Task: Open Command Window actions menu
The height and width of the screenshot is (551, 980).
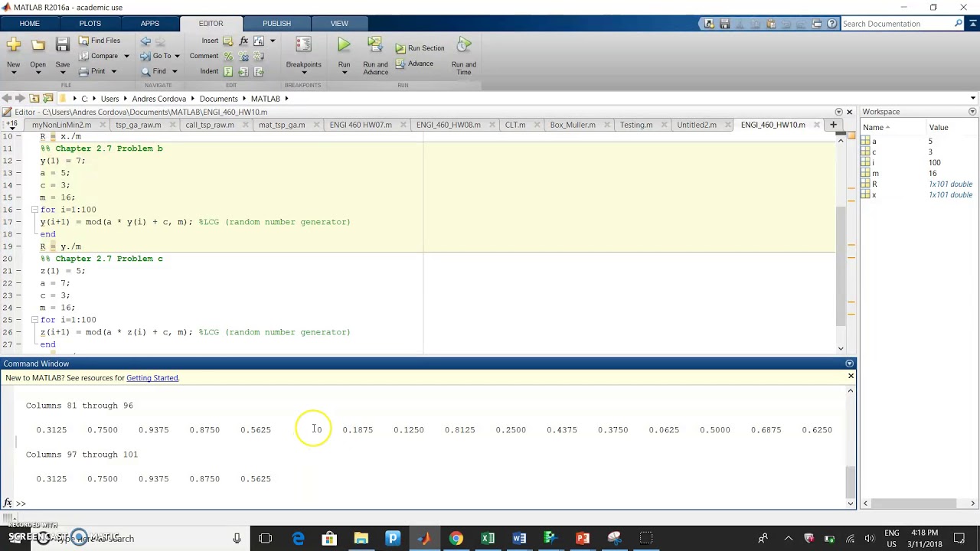Action: click(849, 364)
